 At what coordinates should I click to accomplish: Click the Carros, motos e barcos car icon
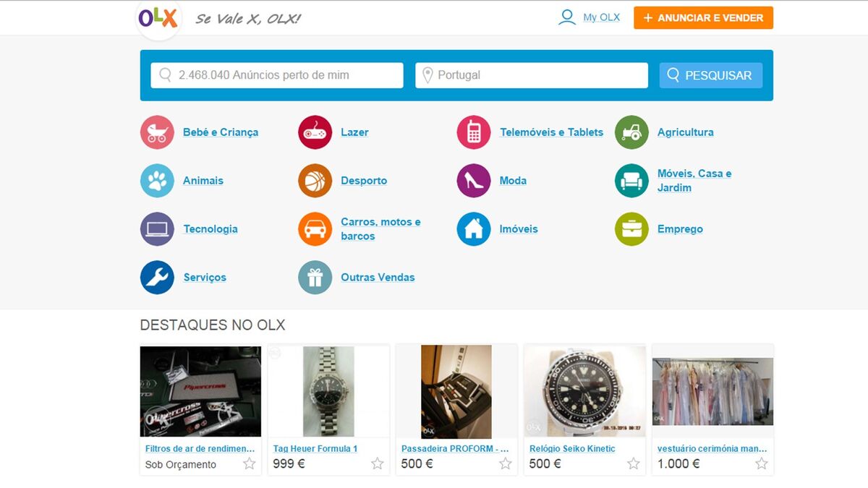point(315,229)
